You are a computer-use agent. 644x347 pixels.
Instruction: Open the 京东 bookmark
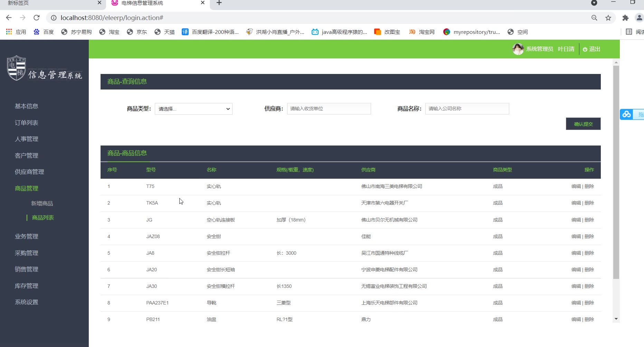[x=137, y=32]
